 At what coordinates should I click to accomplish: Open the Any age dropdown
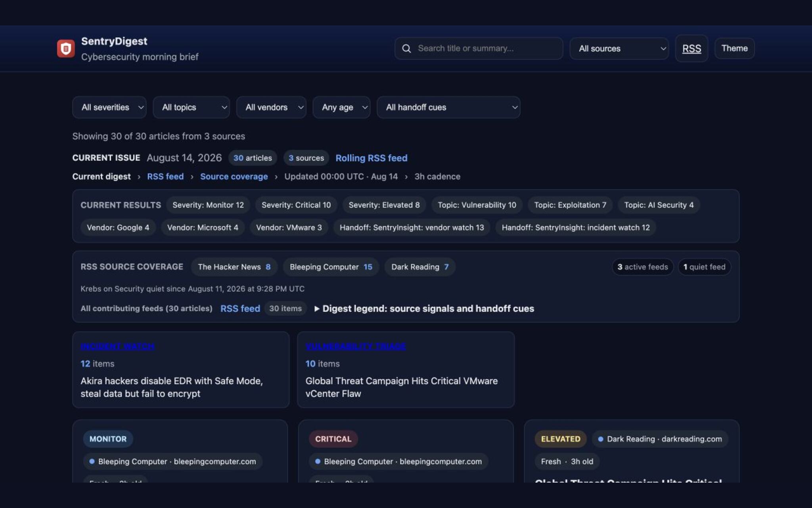click(x=341, y=107)
